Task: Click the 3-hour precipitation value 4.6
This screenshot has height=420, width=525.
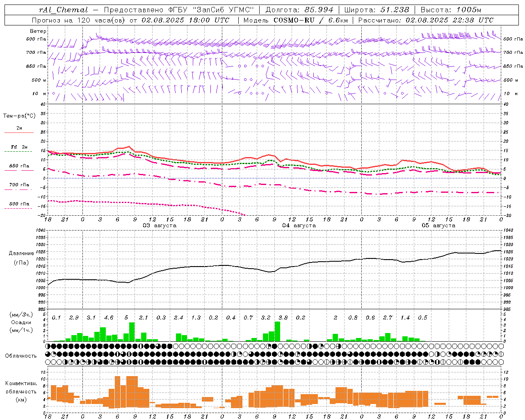Action: pos(109,318)
